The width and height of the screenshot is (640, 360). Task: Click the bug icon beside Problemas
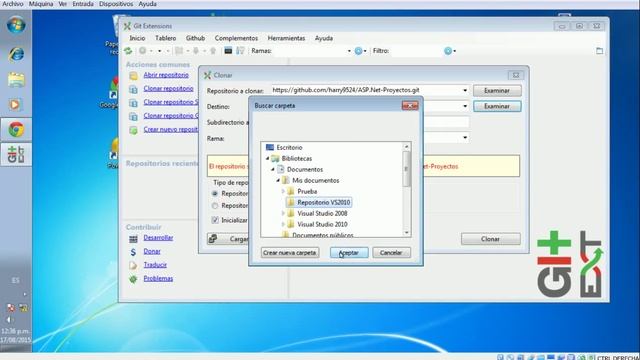[x=133, y=279]
